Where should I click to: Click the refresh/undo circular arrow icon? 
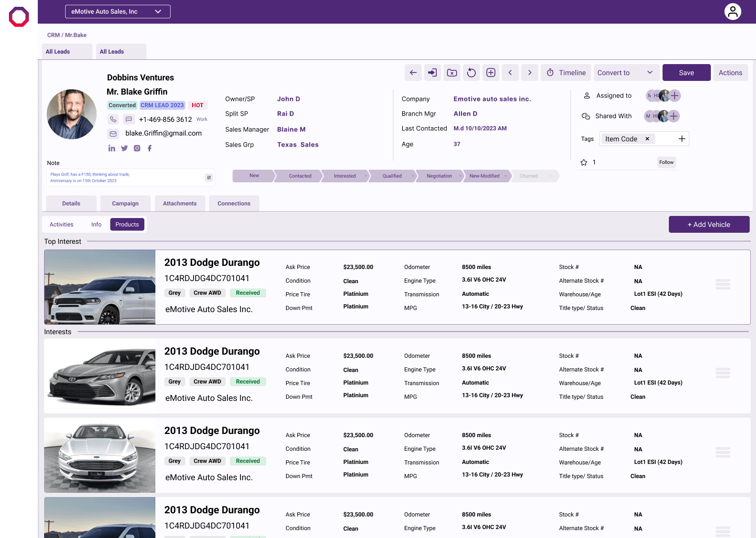471,73
